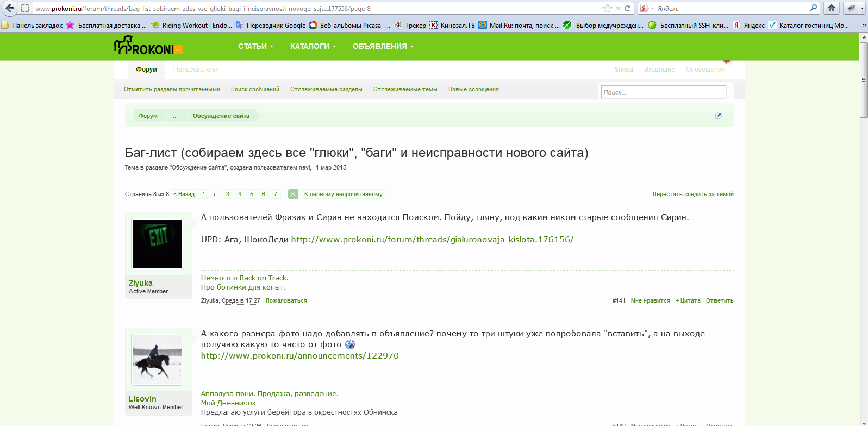Click the Prokoni horse logo
The image size is (868, 426).
[148, 46]
